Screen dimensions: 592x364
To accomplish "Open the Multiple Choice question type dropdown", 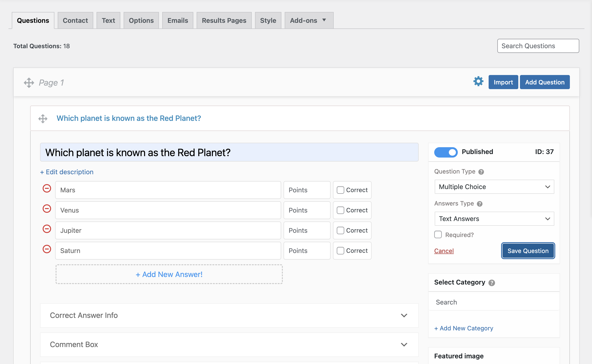I will click(x=494, y=187).
